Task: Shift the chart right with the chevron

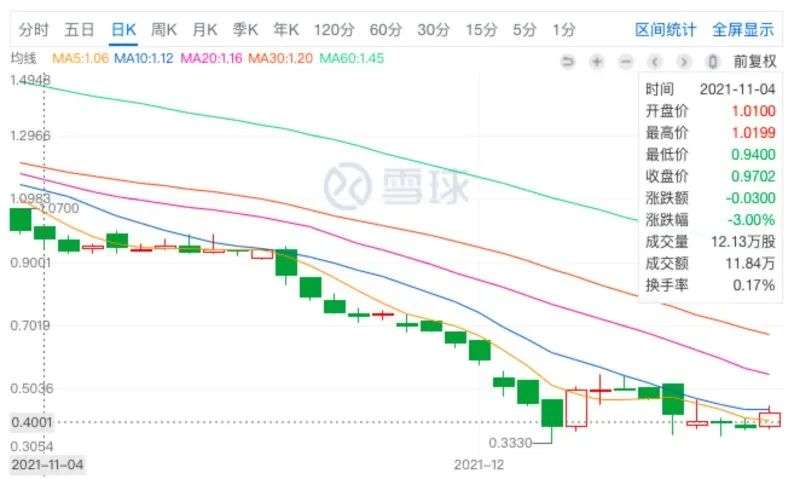Action: (684, 62)
